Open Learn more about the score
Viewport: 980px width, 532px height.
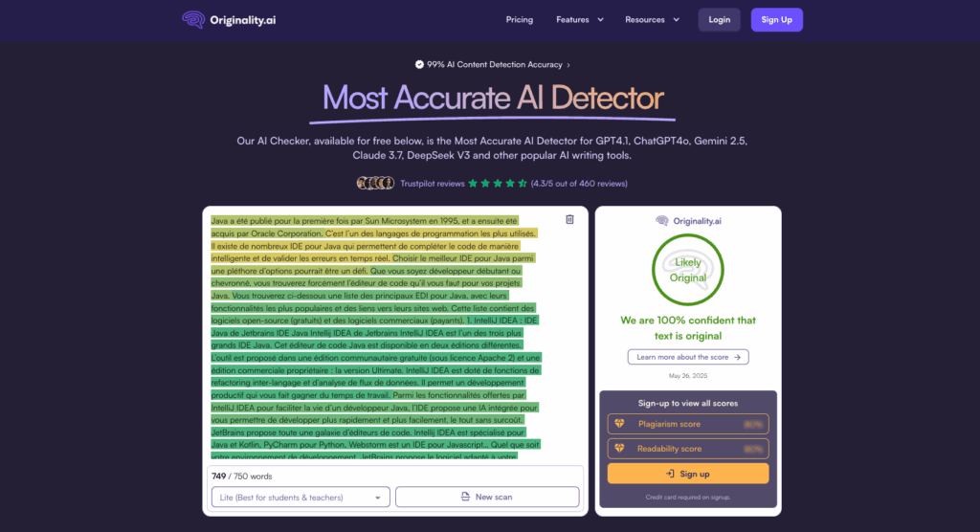(687, 357)
